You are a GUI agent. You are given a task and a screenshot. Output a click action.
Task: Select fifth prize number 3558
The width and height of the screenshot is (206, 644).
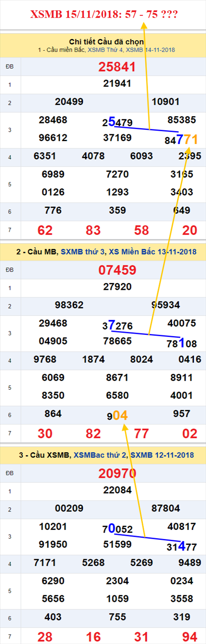(182, 599)
